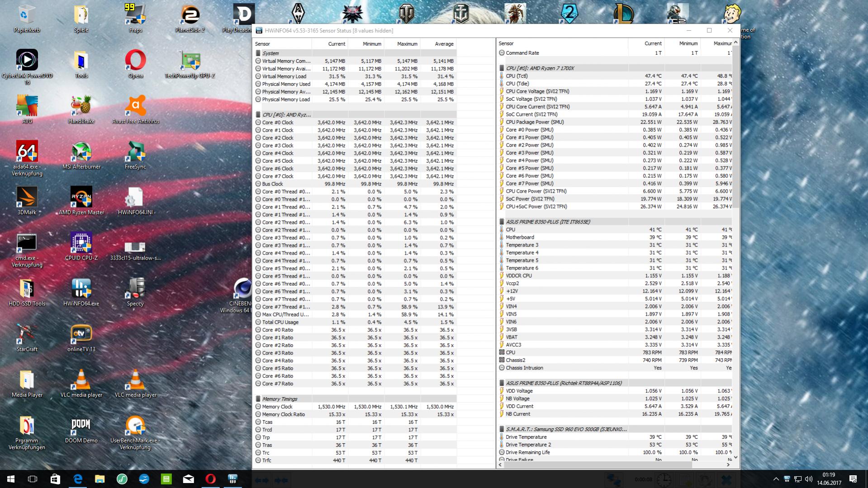
Task: Open HandBrake from the desktop
Action: (x=81, y=110)
